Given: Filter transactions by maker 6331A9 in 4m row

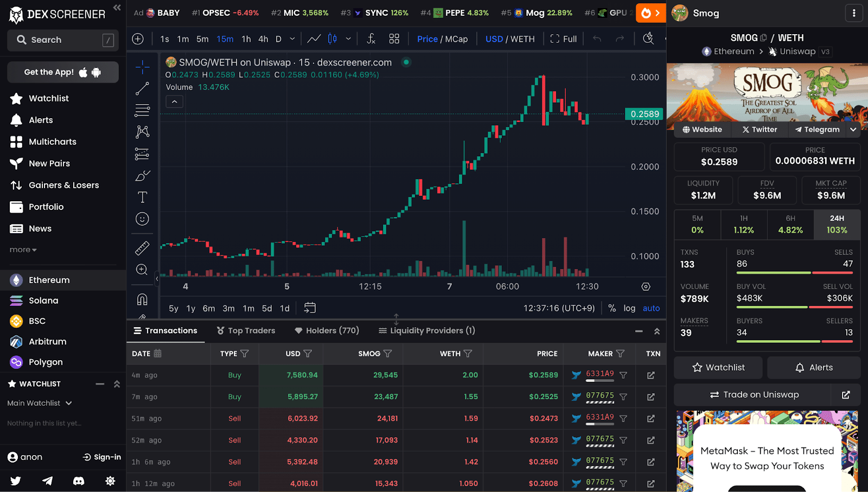Looking at the screenshot, I should [623, 375].
